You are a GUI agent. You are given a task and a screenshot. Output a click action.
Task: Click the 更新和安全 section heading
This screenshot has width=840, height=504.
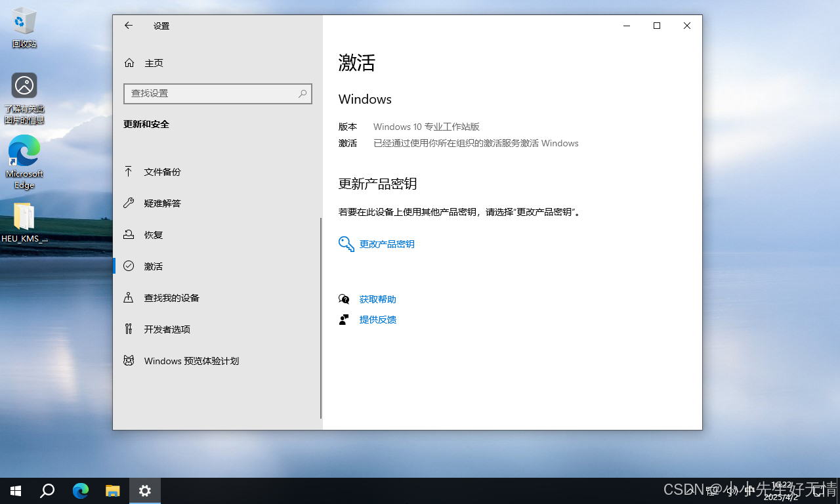[x=146, y=124]
